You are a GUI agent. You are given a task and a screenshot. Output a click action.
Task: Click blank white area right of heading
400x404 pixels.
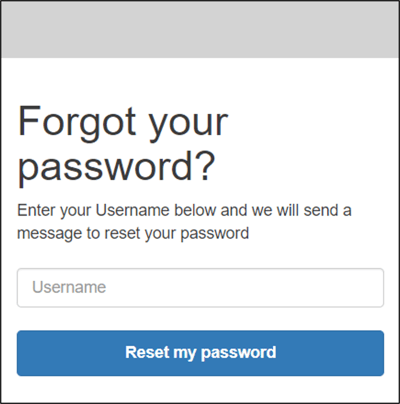click(x=310, y=144)
